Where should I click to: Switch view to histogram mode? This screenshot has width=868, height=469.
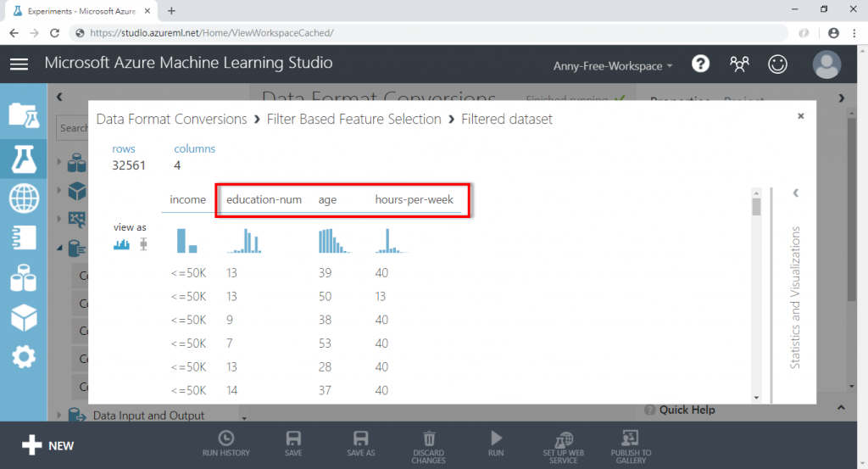[121, 244]
